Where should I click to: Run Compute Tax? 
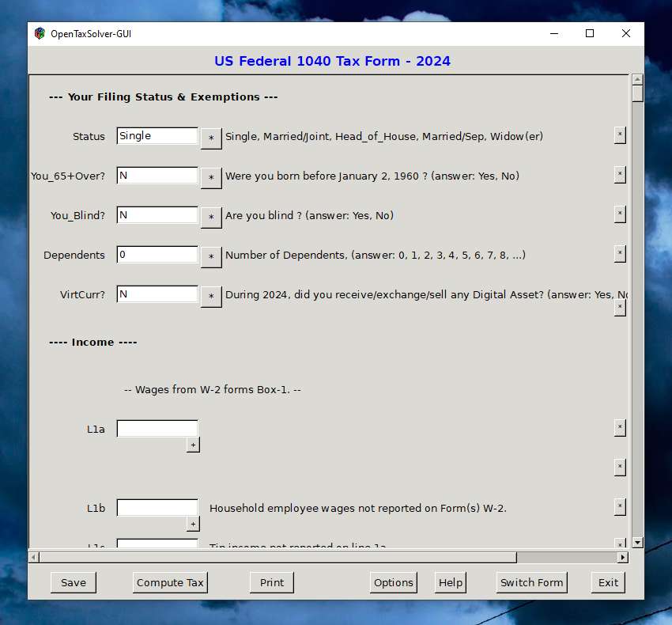click(x=170, y=582)
